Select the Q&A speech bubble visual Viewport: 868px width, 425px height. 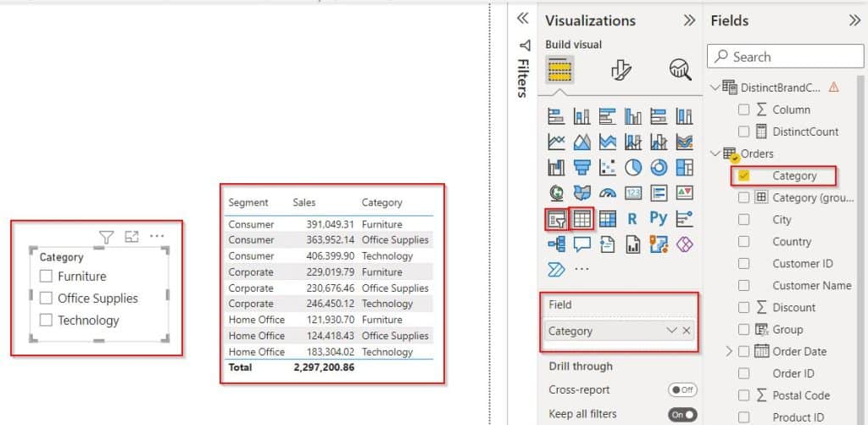tap(581, 244)
